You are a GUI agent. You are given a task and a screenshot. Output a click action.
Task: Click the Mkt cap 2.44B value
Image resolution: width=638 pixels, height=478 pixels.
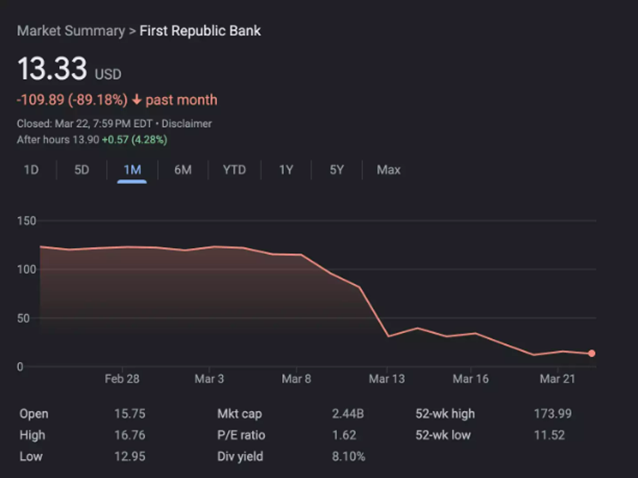pos(348,413)
